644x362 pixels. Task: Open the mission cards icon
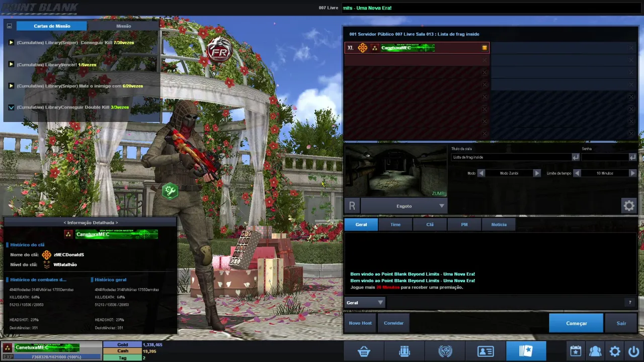click(x=526, y=351)
